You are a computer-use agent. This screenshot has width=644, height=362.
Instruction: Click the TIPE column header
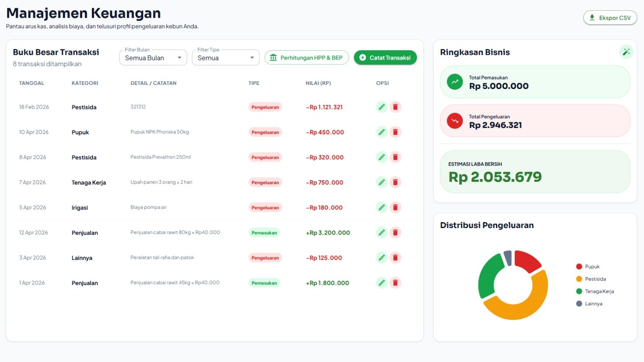254,83
